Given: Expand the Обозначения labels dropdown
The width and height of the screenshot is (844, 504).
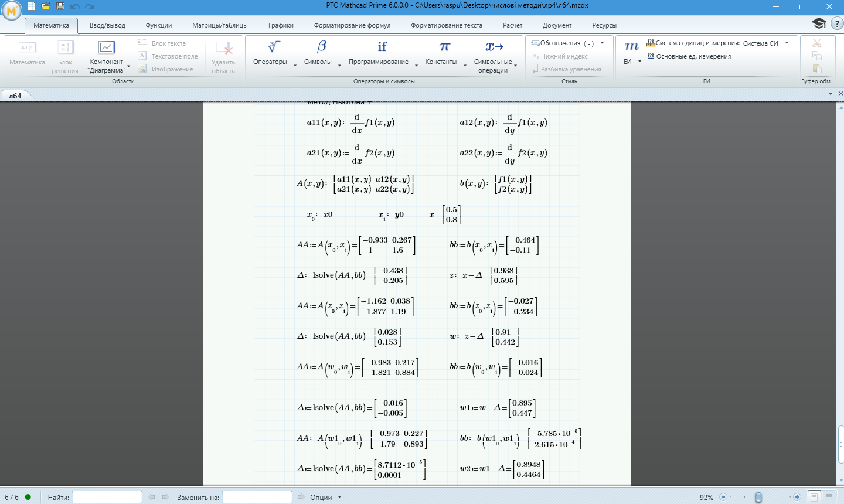Looking at the screenshot, I should (602, 43).
